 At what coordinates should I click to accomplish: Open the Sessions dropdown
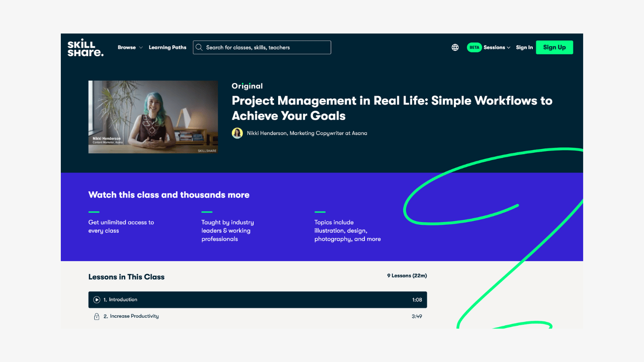497,48
